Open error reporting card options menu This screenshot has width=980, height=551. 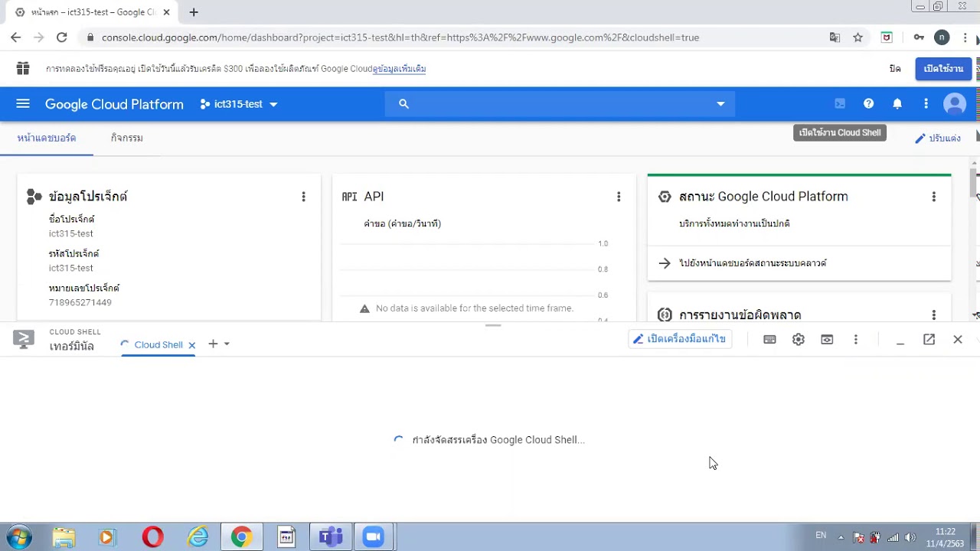[x=933, y=315]
